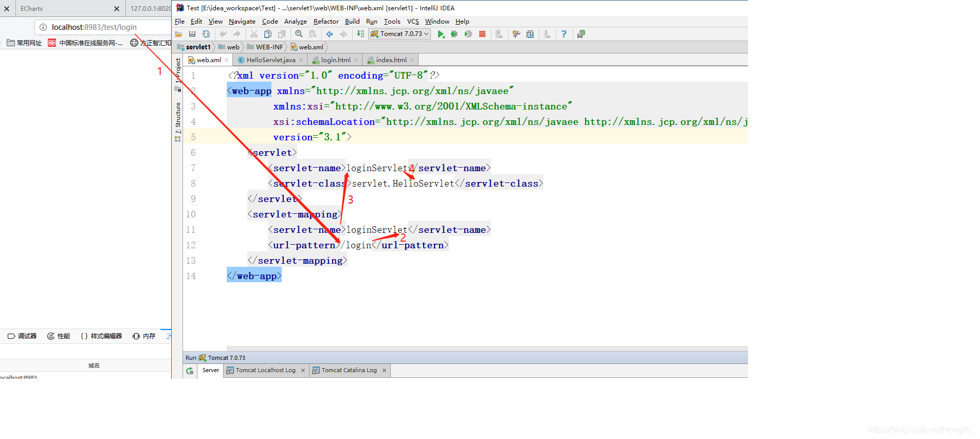This screenshot has height=439, width=980.
Task: Close the web.xml editor tab
Action: [x=227, y=60]
